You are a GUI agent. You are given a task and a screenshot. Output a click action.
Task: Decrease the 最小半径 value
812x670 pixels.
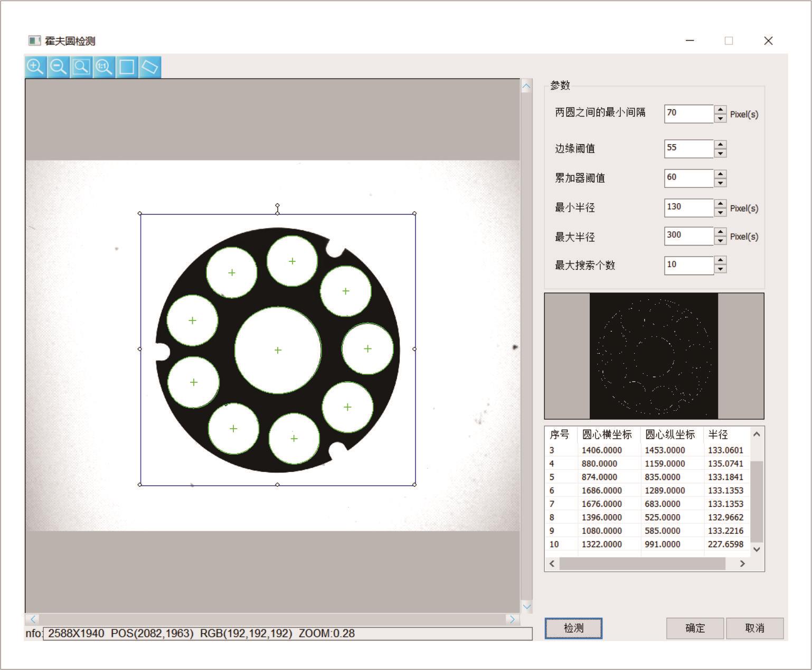[720, 212]
